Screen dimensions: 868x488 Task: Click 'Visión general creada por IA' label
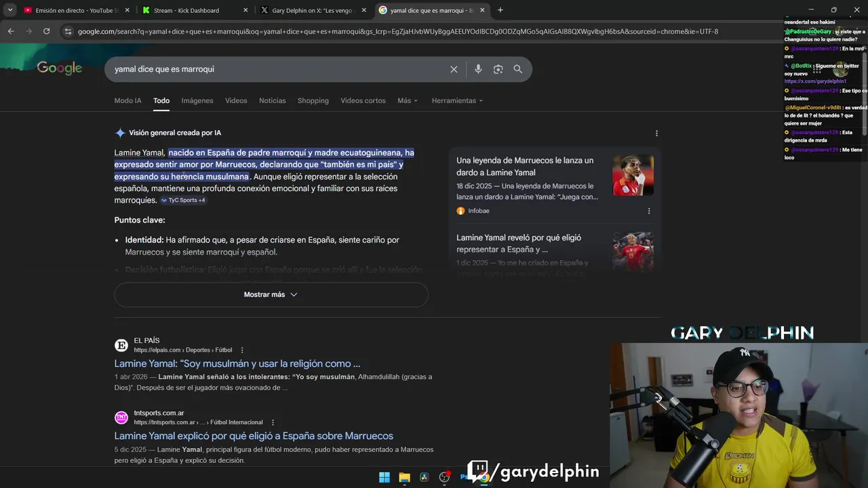pos(175,133)
